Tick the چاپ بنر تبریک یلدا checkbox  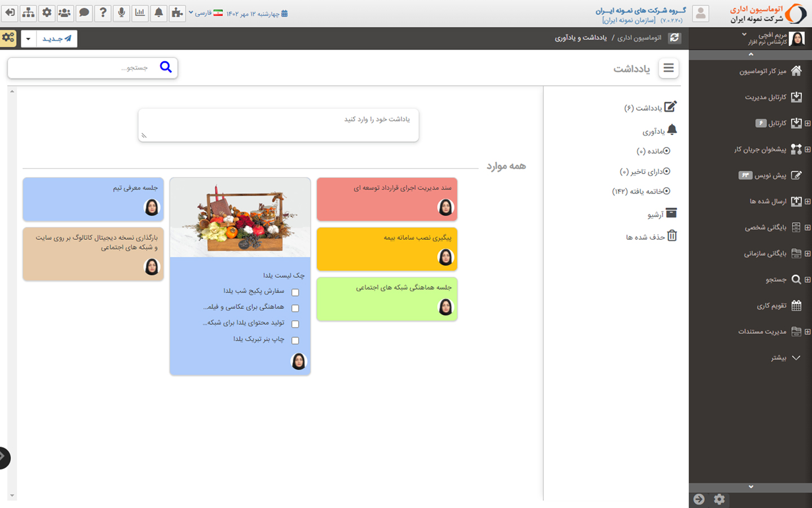(x=295, y=340)
